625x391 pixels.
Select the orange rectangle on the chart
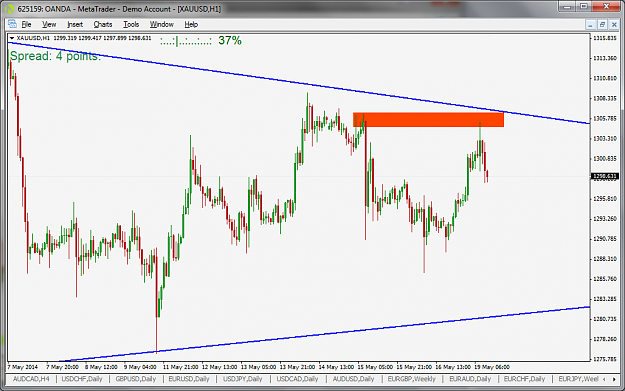[428, 120]
